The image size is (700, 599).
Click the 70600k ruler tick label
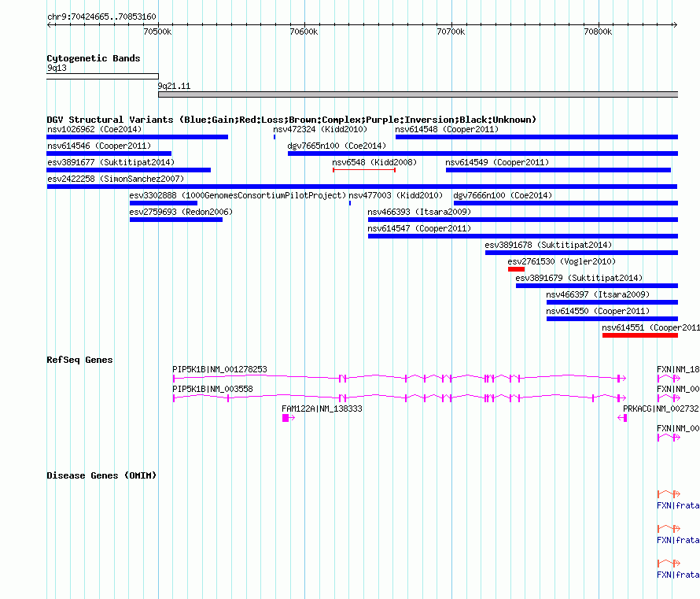point(304,31)
